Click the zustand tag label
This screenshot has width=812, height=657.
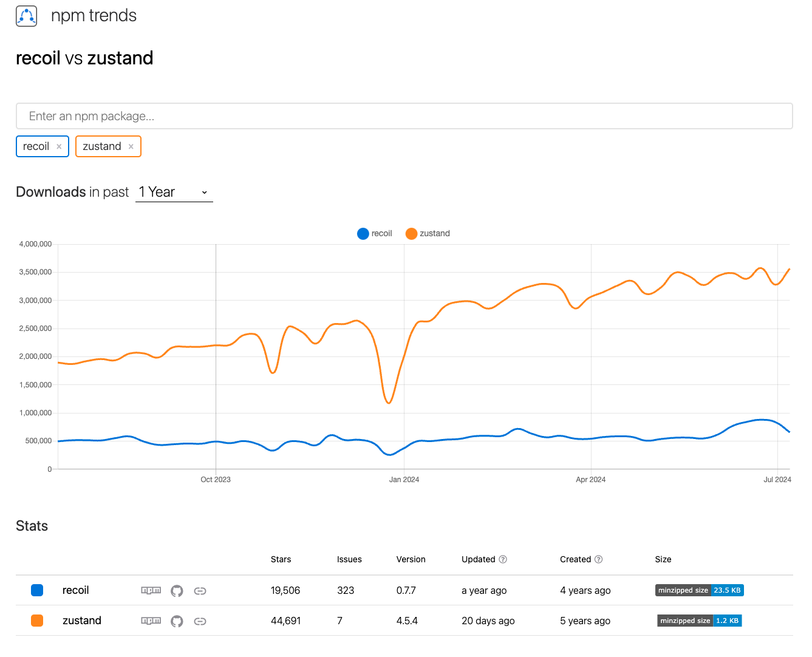tap(102, 146)
